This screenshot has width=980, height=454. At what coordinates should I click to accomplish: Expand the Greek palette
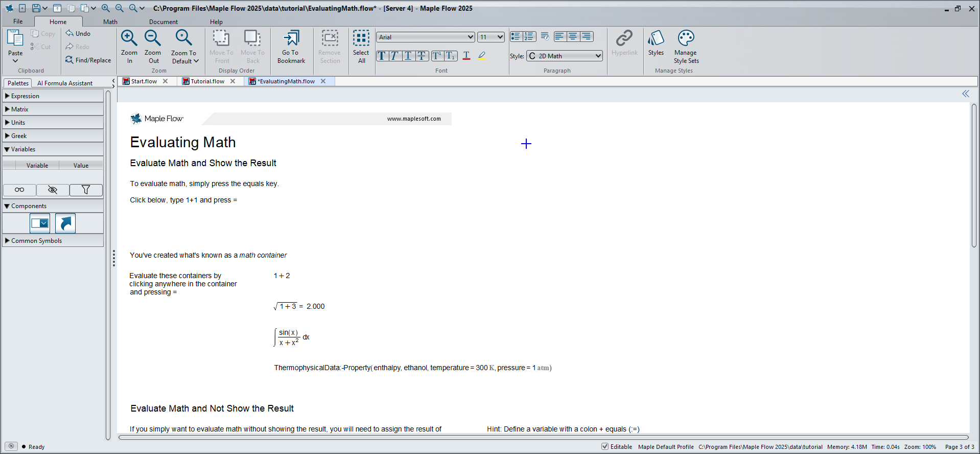point(19,136)
